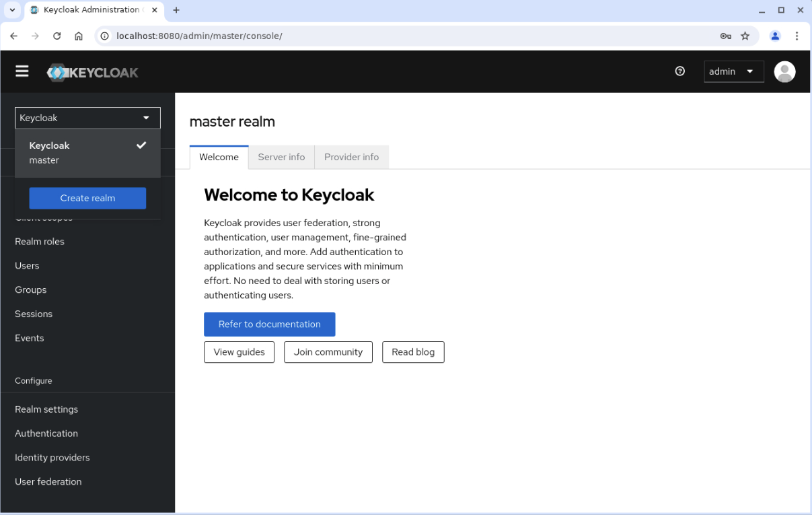
Task: Click the Create realm button
Action: 87,198
